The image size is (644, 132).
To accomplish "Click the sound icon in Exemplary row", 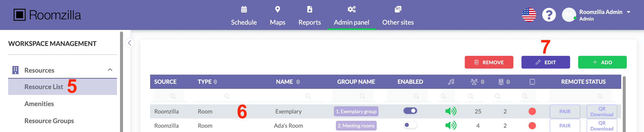I will 451,111.
